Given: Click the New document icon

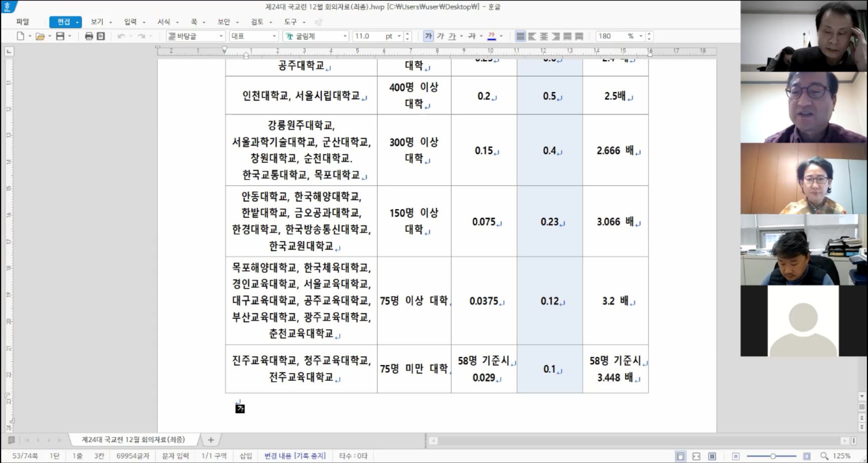Looking at the screenshot, I should 21,36.
